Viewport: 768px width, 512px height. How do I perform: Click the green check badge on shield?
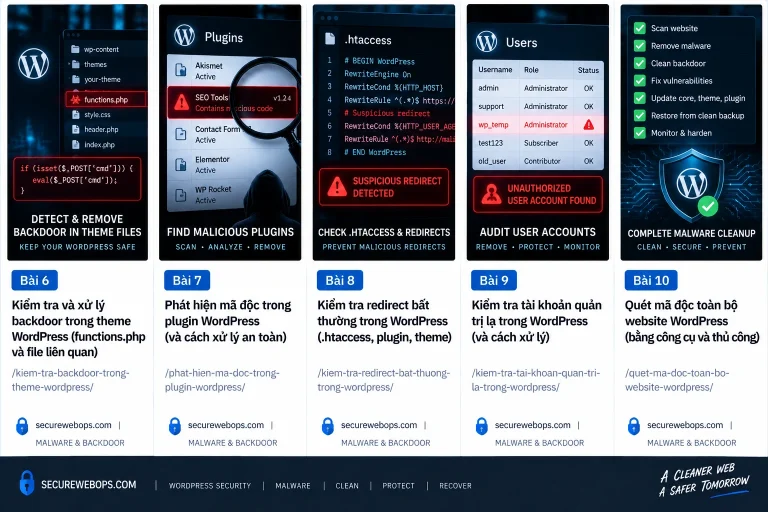click(x=708, y=206)
